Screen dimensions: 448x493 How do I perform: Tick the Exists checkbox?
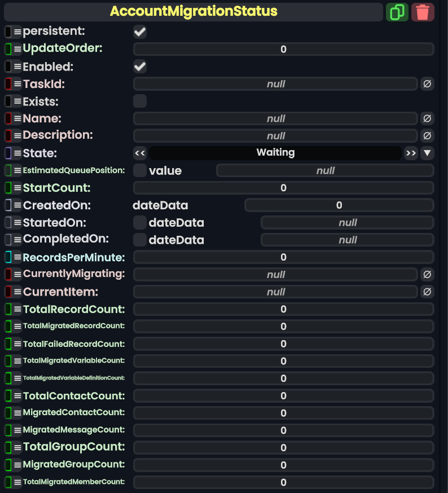140,102
